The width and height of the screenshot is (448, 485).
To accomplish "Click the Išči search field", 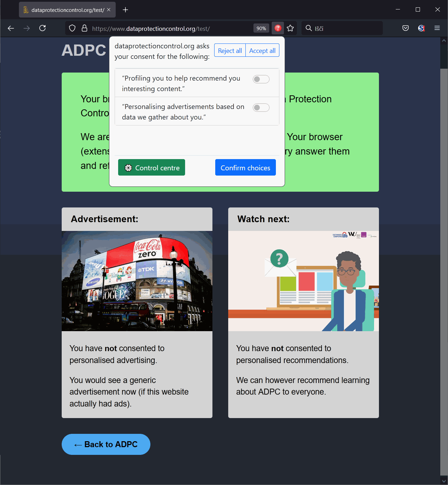I will click(x=342, y=28).
